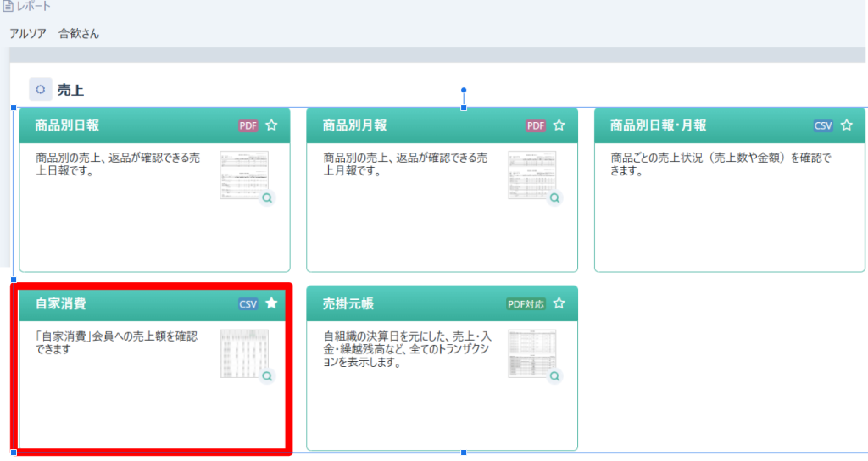Open 商品別月報 preview thumbnail image
Viewport: 868px width, 461px height.
click(x=531, y=174)
